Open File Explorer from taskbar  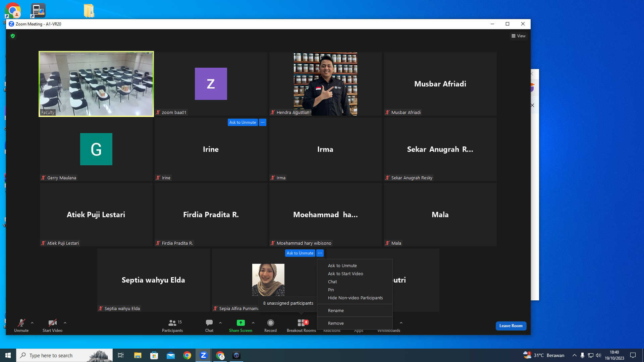pyautogui.click(x=138, y=355)
